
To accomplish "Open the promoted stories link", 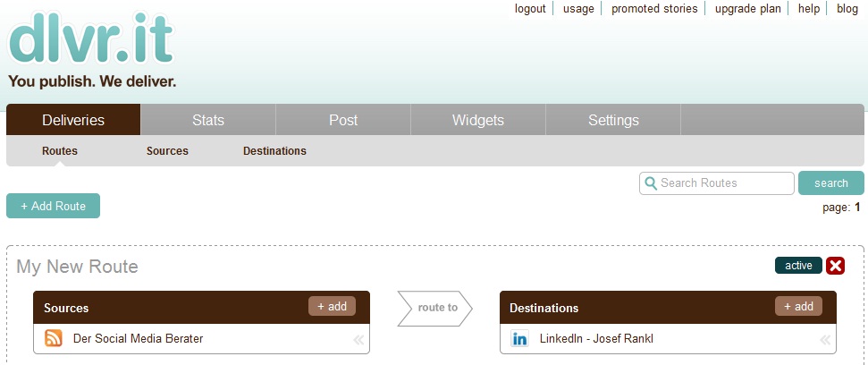I will 654,8.
